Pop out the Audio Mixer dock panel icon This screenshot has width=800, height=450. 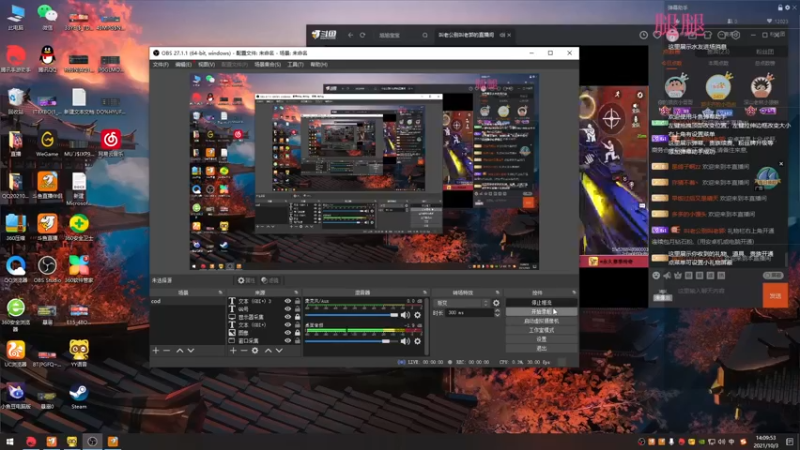[x=424, y=292]
